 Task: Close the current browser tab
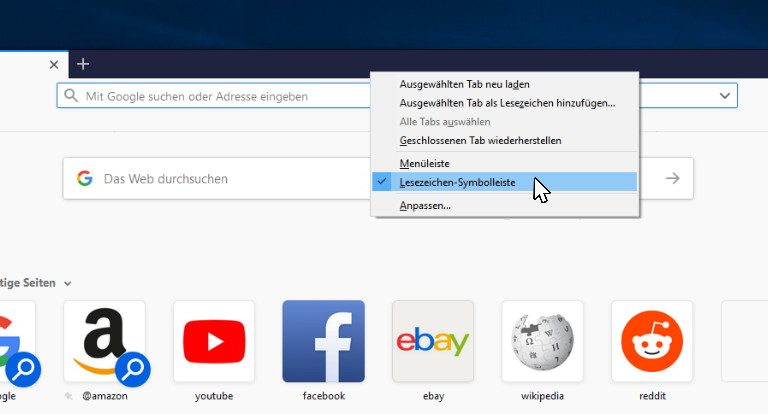54,65
